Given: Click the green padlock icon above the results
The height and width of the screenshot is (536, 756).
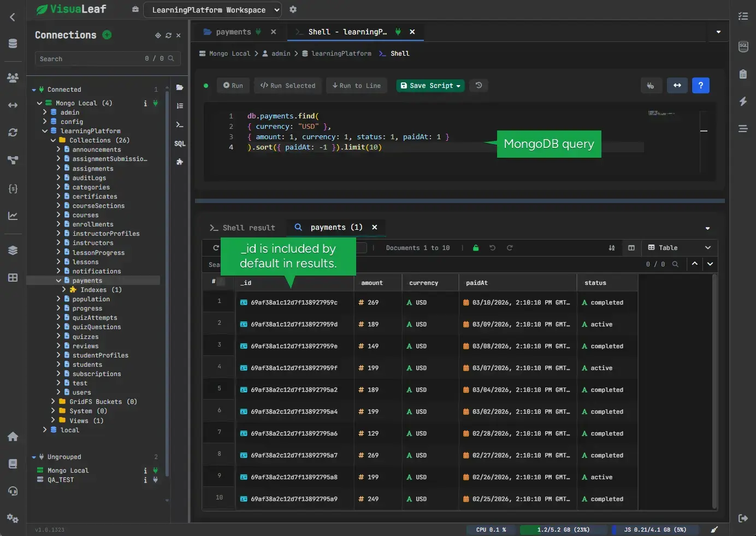Looking at the screenshot, I should pos(476,248).
